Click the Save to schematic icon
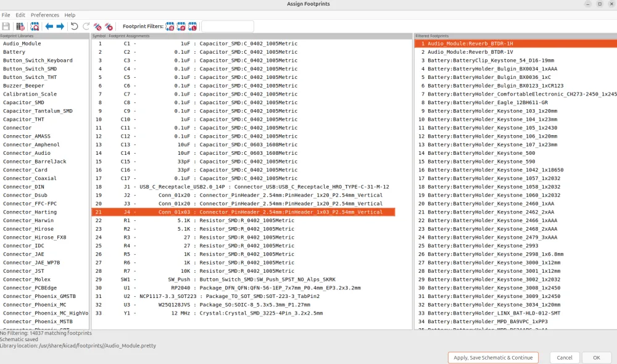 click(x=6, y=27)
